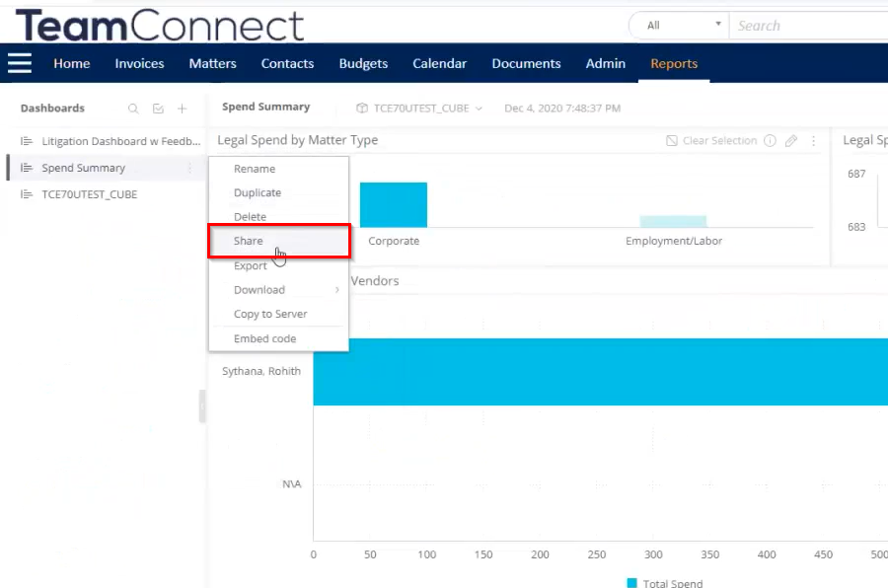Select Export in the context menu

pos(278,265)
